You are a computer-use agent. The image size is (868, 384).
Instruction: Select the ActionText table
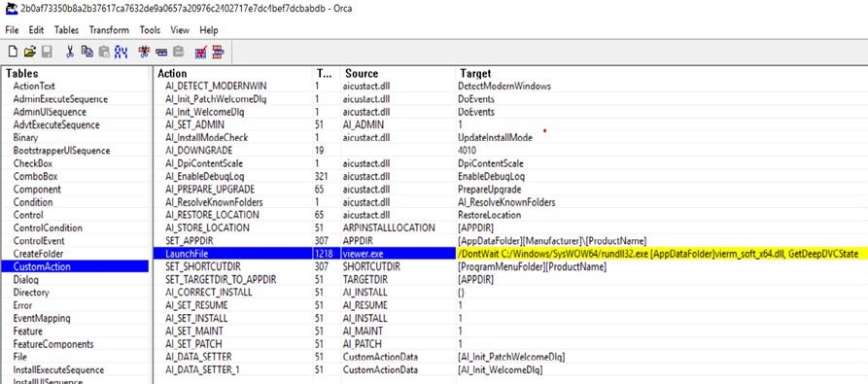pyautogui.click(x=34, y=87)
